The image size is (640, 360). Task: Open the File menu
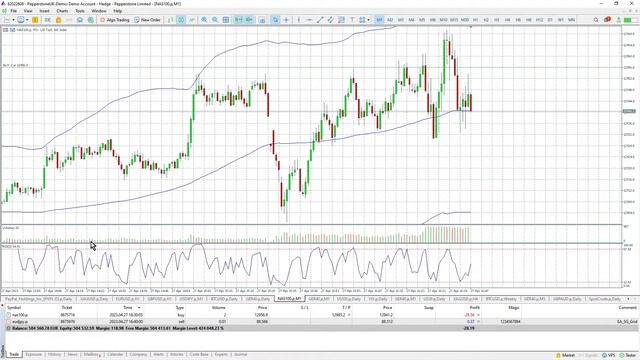[13, 11]
